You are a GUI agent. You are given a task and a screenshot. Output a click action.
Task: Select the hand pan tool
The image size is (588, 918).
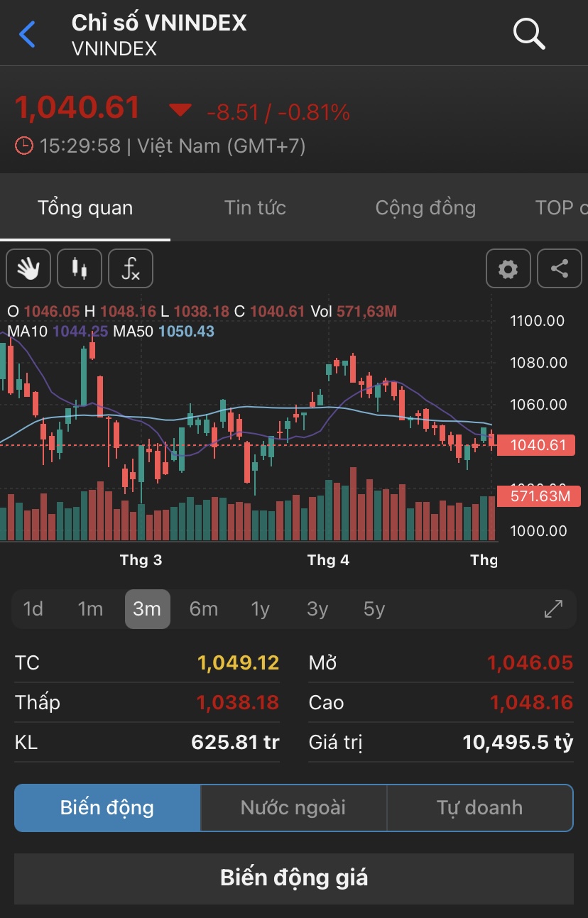[28, 268]
